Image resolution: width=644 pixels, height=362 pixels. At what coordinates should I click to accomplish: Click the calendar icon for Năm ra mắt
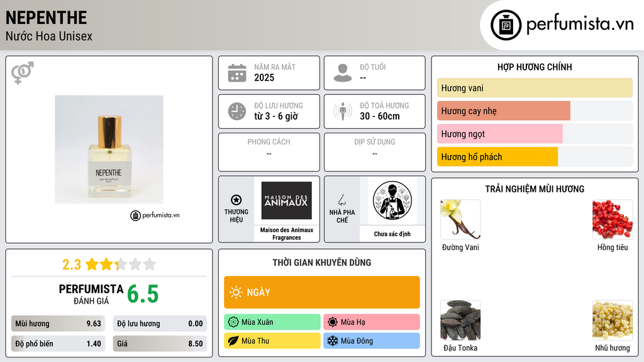[237, 73]
